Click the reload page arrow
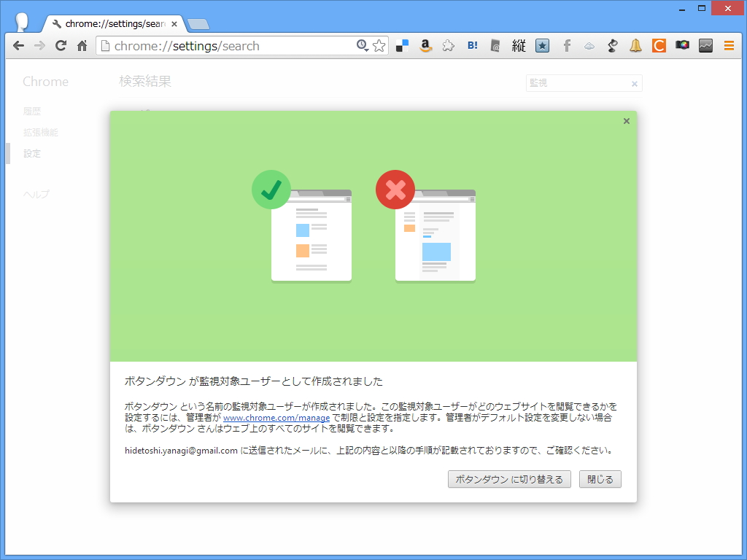Viewport: 747px width, 560px height. tap(61, 45)
